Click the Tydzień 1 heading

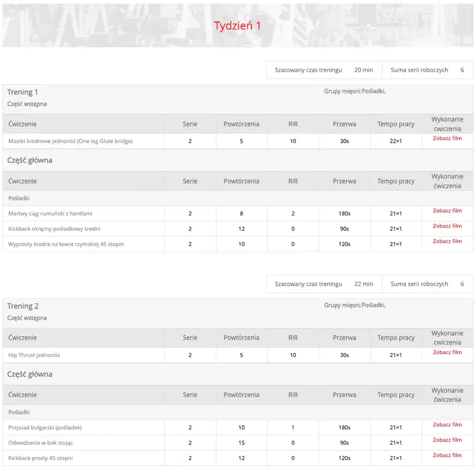(237, 26)
